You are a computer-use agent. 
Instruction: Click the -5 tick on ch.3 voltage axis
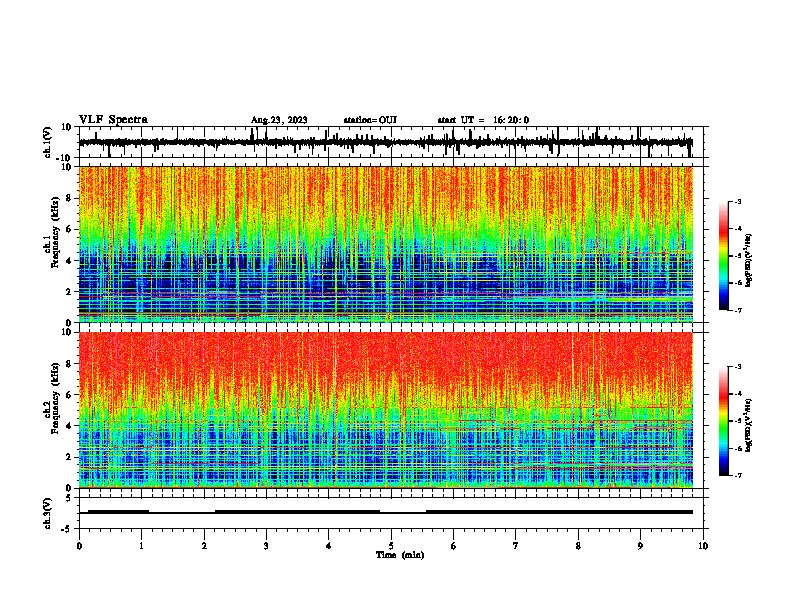pyautogui.click(x=67, y=529)
